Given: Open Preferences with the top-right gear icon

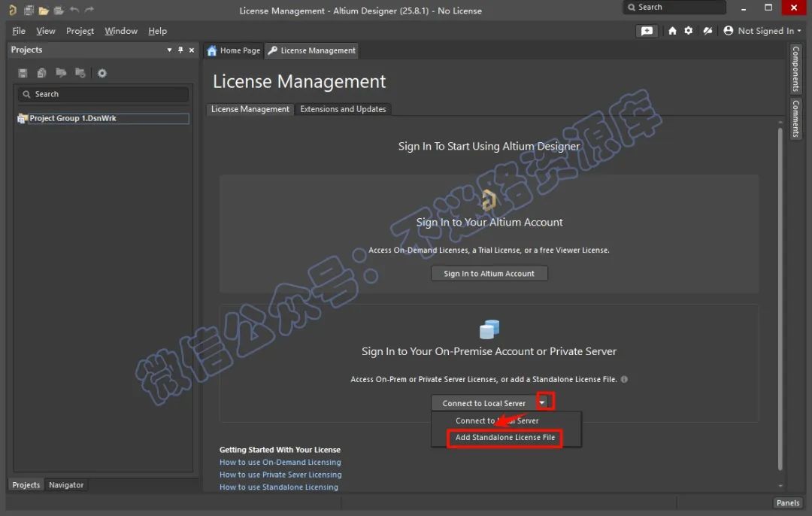Looking at the screenshot, I should [x=688, y=31].
